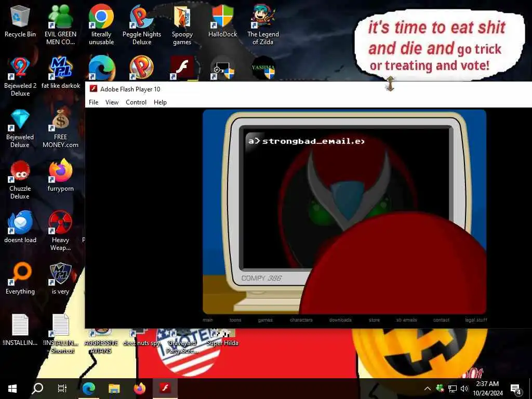Open the HalloDock shortcut
532x399 pixels.
(x=222, y=21)
